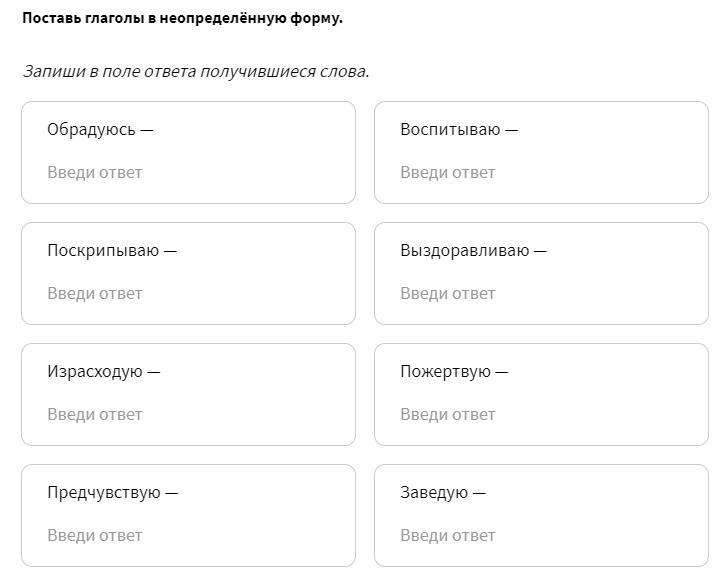Click the Израсходую word label
Image resolution: width=712 pixels, height=573 pixels.
[94, 372]
